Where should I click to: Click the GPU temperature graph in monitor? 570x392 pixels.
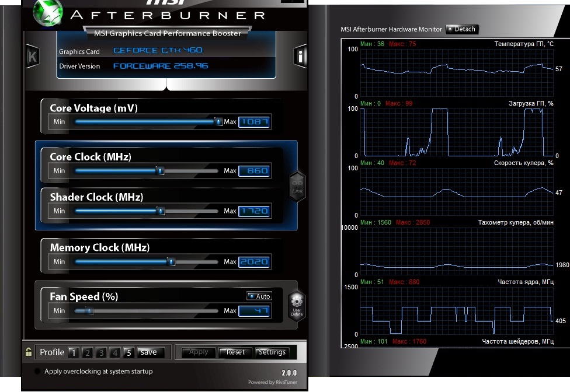point(457,72)
